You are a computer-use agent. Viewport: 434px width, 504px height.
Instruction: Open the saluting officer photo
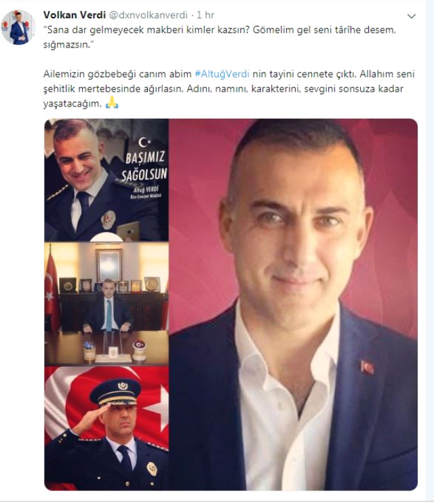point(106,429)
